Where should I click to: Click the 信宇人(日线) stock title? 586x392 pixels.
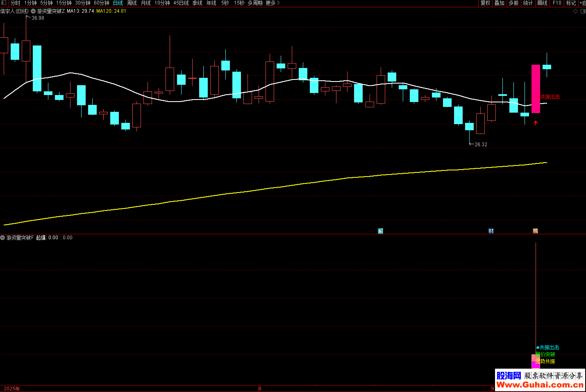[x=14, y=11]
